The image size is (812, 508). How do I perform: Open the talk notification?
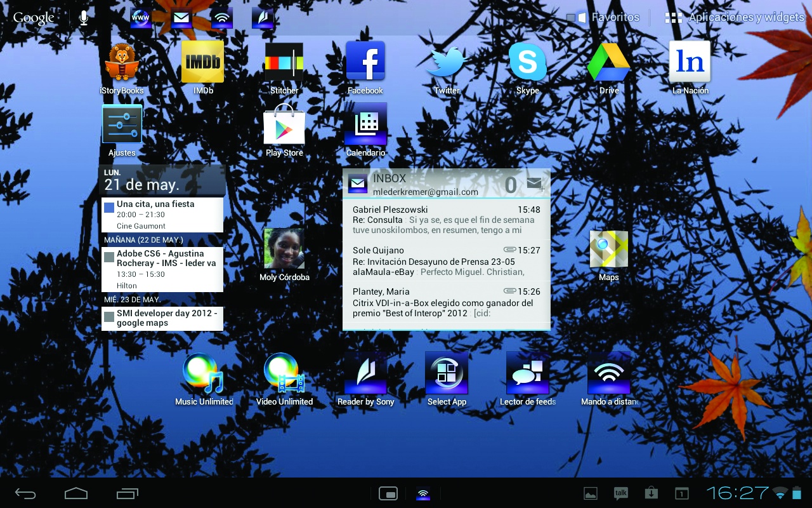click(x=621, y=493)
